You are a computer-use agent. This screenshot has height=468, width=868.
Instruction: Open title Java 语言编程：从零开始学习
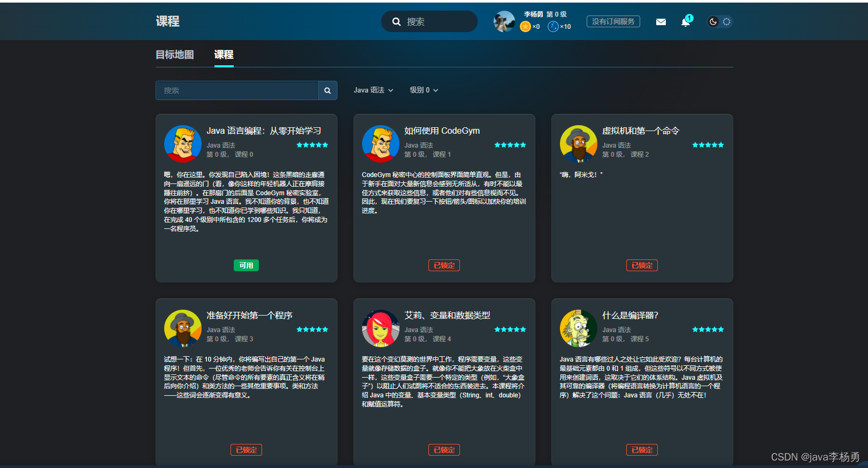click(x=264, y=131)
